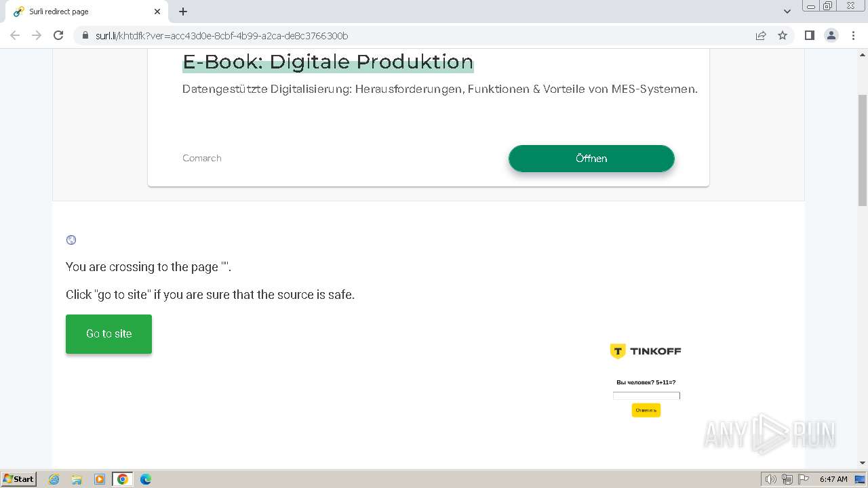Launch Microsoft Edge from the taskbar
The width and height of the screenshot is (868, 488).
coord(146,479)
